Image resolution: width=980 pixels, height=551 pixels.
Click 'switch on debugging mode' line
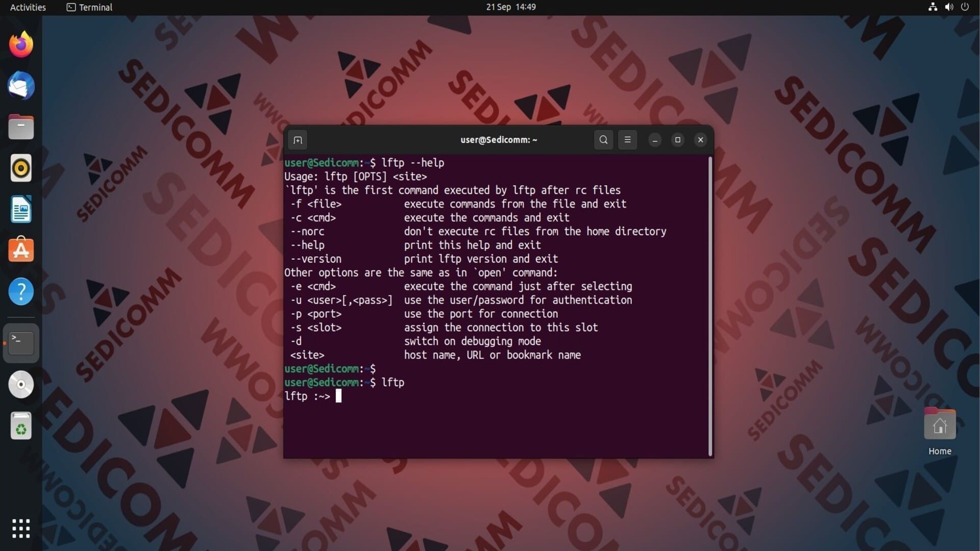[x=473, y=341]
